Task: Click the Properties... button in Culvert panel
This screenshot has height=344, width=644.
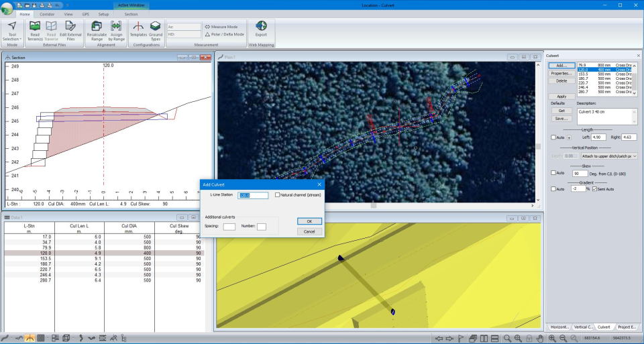Action: click(561, 73)
